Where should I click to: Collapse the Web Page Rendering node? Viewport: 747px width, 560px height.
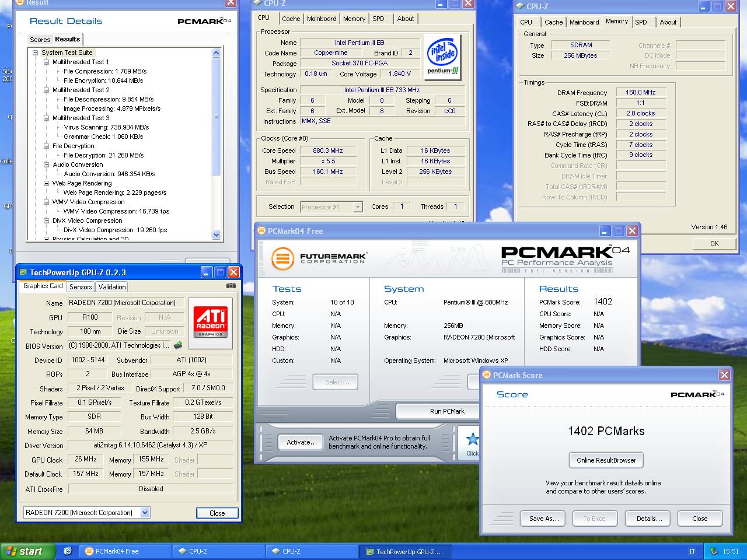click(47, 183)
